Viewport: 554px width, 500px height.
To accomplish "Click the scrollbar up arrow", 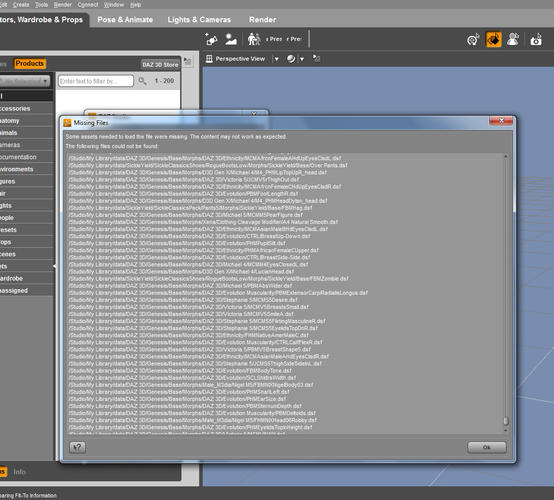I will (506, 156).
